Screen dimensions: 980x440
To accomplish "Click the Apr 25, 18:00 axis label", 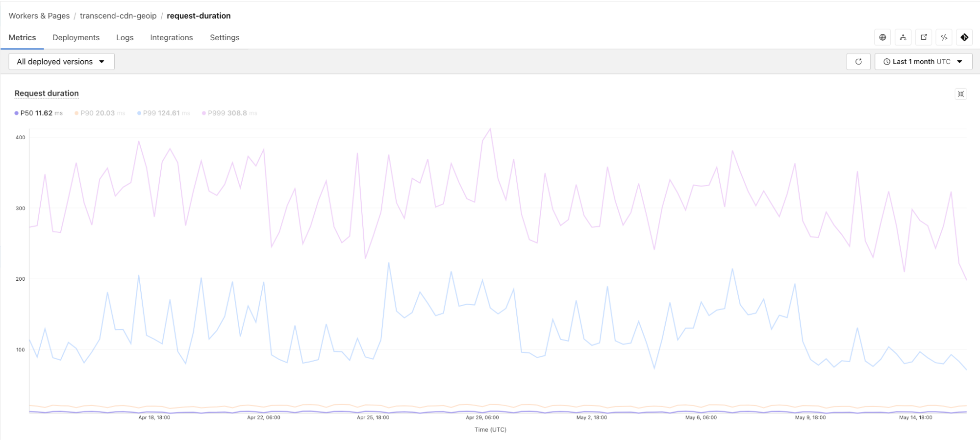I will [x=373, y=417].
